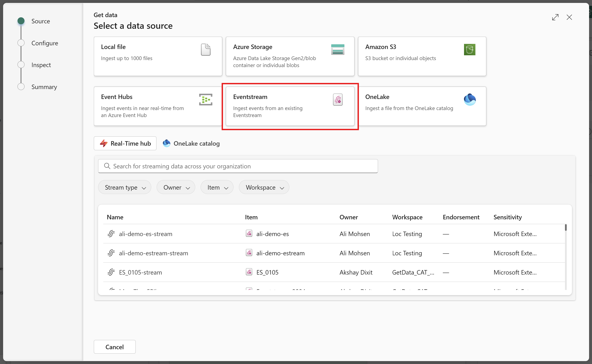592x364 pixels.
Task: Sort by the Owner column header
Action: 349,217
